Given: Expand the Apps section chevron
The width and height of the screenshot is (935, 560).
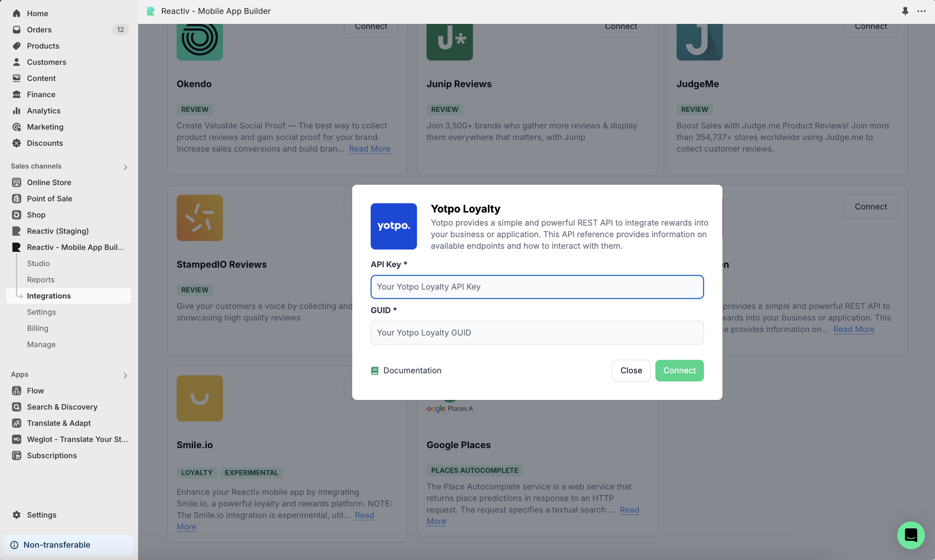Looking at the screenshot, I should [x=125, y=375].
